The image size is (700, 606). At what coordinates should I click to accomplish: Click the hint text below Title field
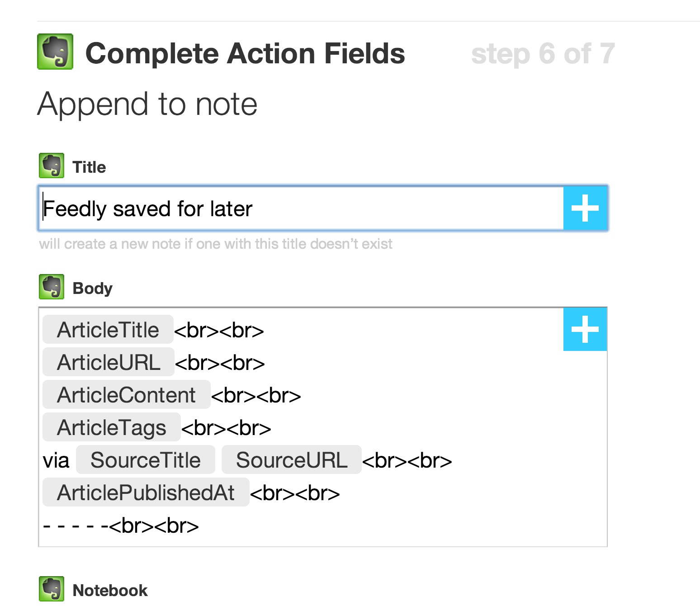216,244
